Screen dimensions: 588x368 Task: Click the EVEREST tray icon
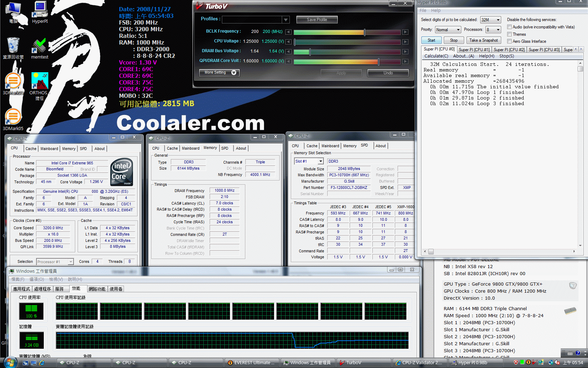point(528,362)
